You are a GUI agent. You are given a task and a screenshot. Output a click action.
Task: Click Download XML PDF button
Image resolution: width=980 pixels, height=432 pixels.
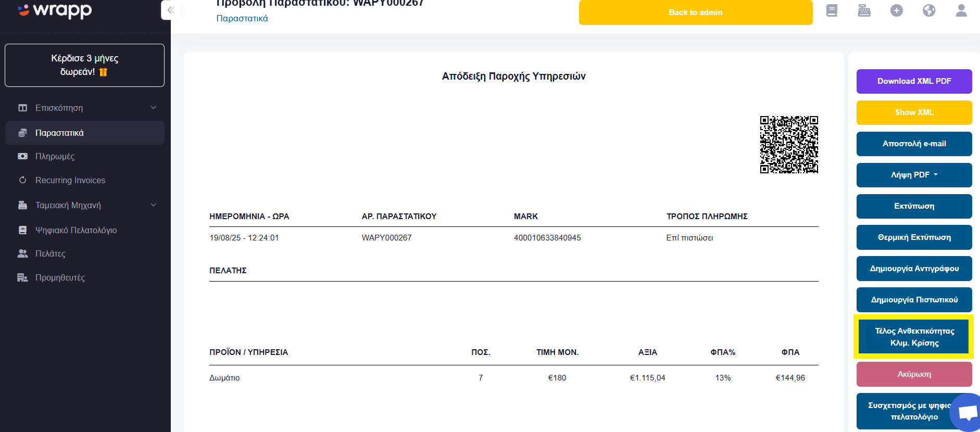[x=914, y=81]
